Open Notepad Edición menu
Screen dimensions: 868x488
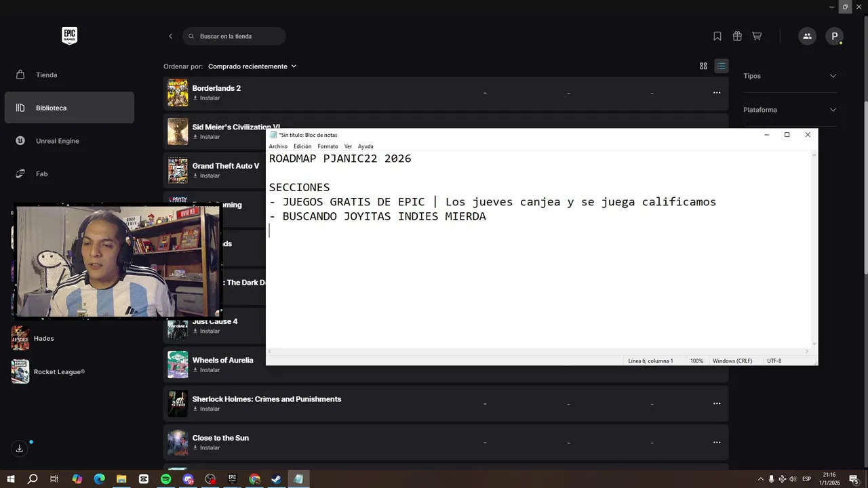coord(302,146)
